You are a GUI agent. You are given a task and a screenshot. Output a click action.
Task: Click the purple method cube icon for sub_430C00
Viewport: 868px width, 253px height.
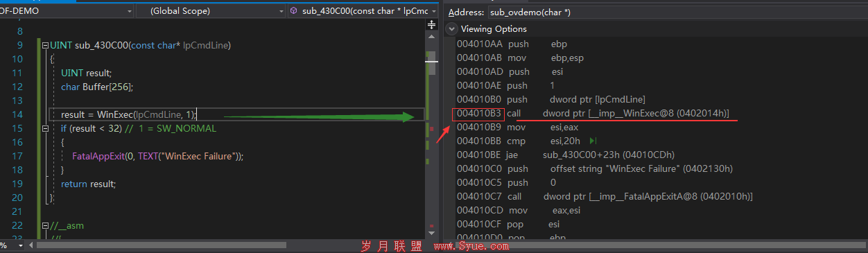(294, 10)
